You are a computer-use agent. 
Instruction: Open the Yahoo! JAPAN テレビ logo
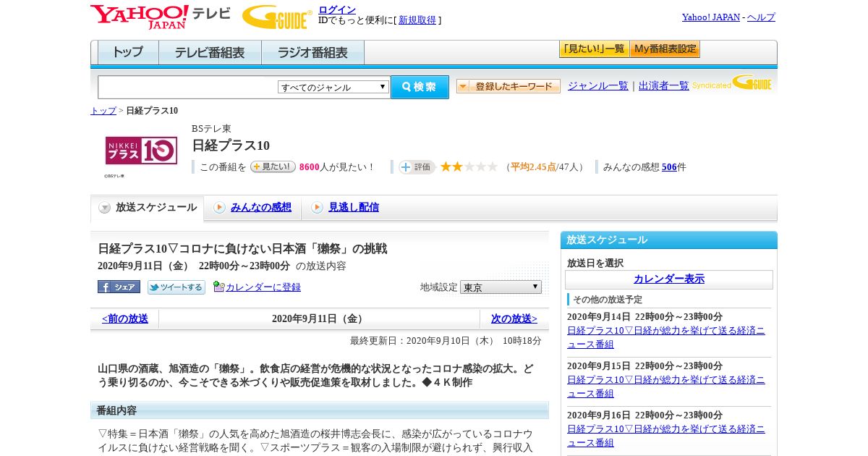pyautogui.click(x=161, y=17)
